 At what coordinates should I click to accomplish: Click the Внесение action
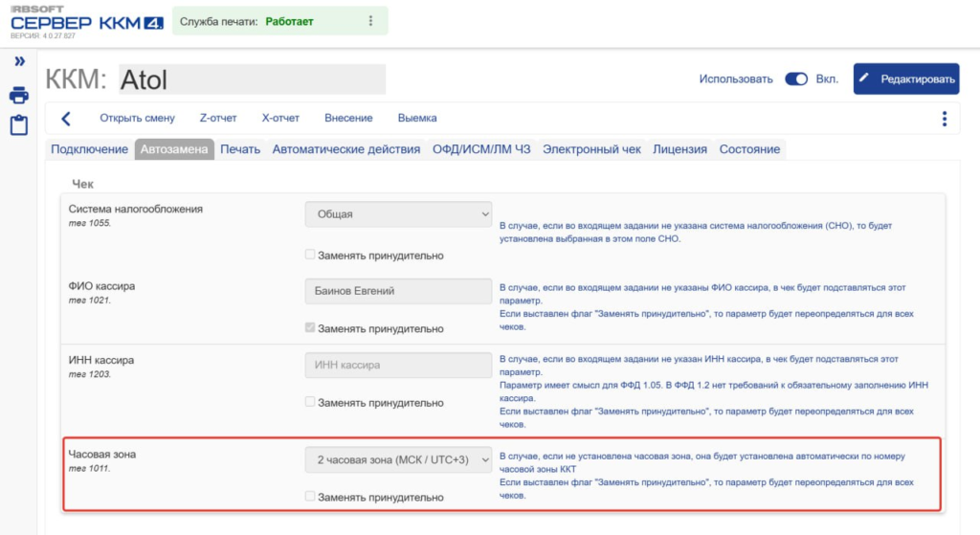point(348,118)
